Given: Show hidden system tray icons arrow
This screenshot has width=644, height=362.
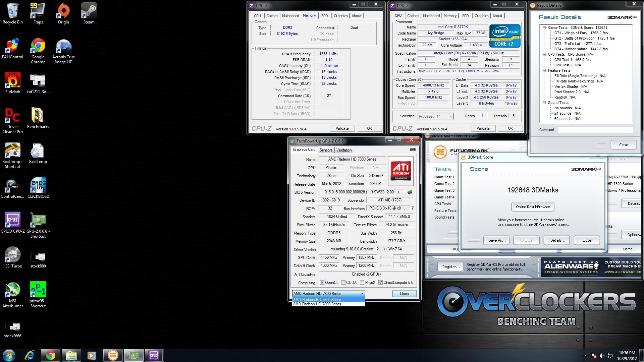Looking at the screenshot, I should [586, 356].
